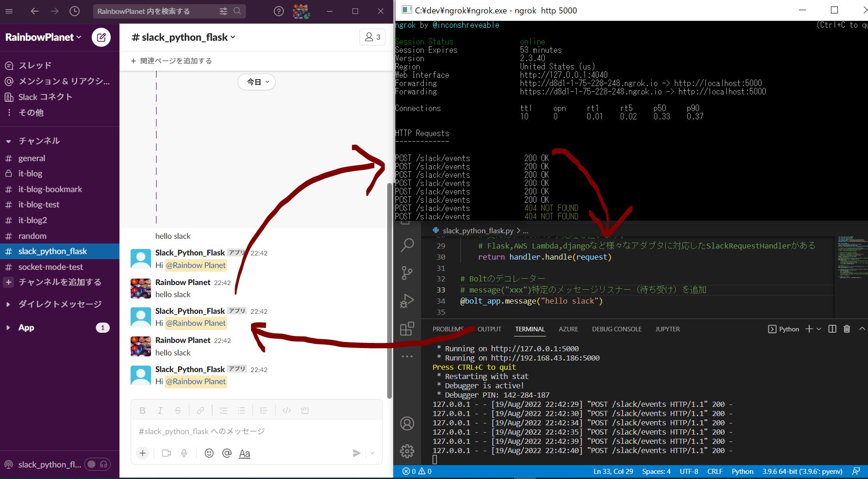Click the Slack help question mark icon

(x=278, y=11)
